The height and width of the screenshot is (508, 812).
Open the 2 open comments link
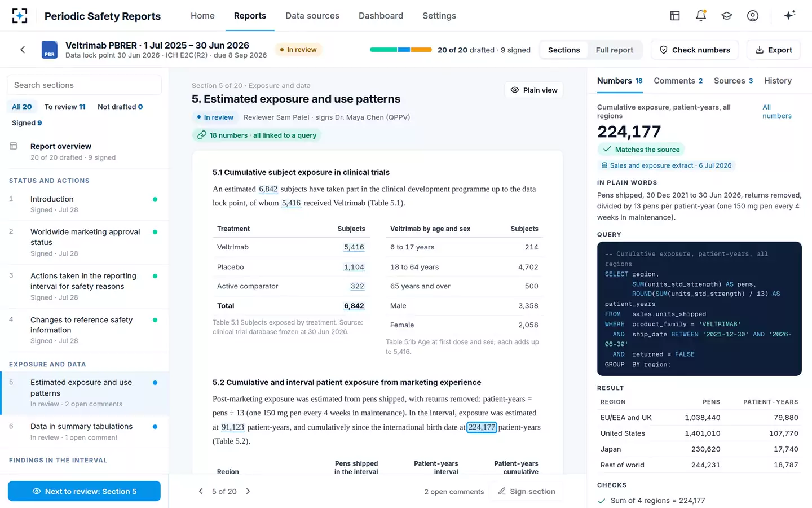tap(454, 492)
